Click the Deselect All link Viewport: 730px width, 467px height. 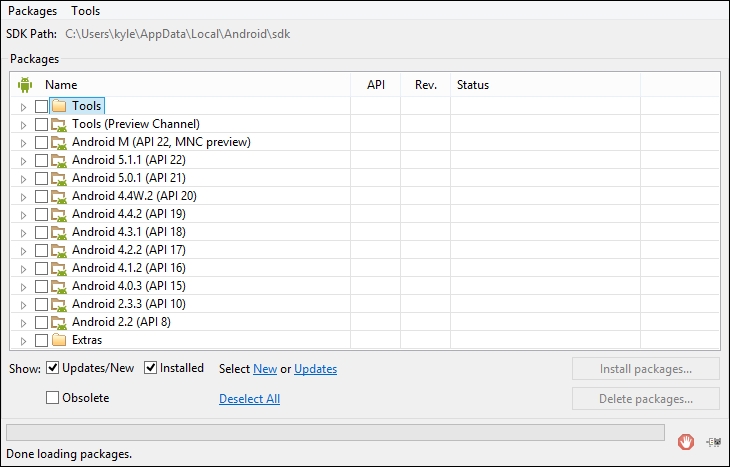point(250,399)
